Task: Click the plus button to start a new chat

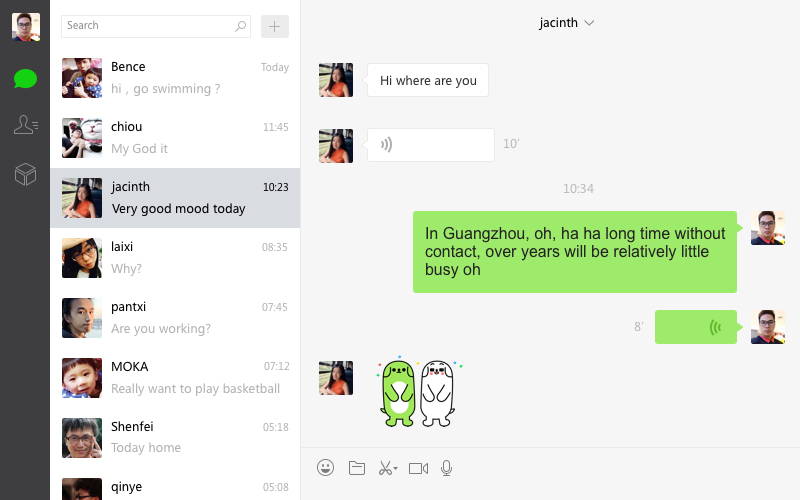Action: pos(274,27)
